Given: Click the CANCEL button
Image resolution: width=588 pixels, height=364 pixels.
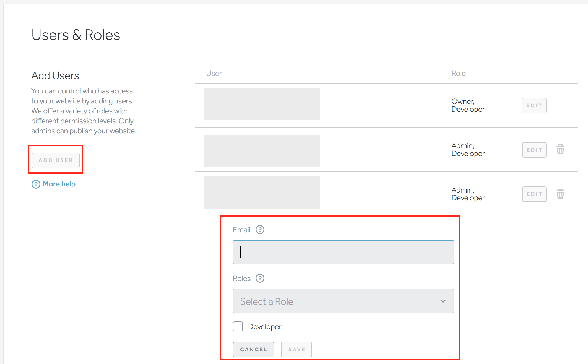Looking at the screenshot, I should click(x=253, y=349).
